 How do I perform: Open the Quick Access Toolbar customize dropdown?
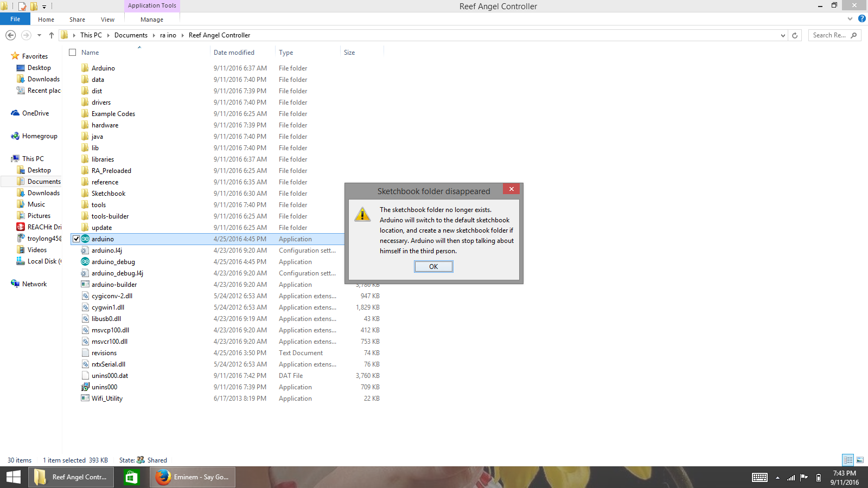(44, 7)
